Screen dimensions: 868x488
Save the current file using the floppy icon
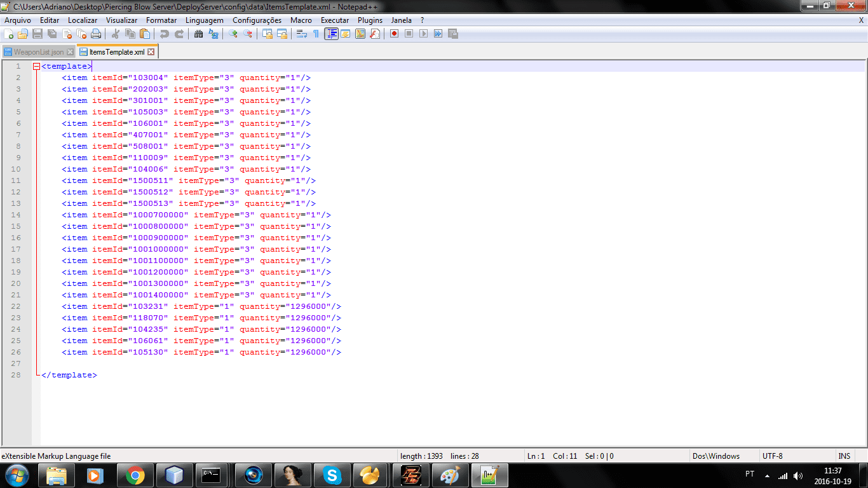(x=37, y=34)
